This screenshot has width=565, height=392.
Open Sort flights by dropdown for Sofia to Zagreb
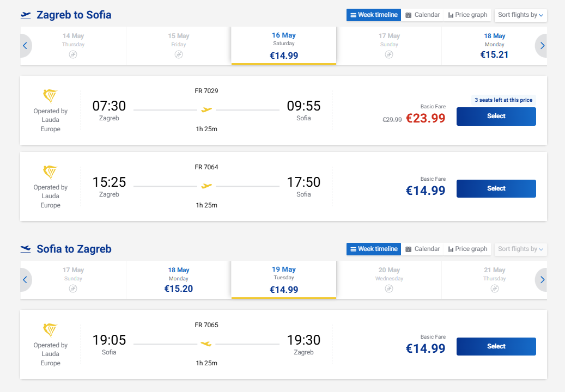521,249
